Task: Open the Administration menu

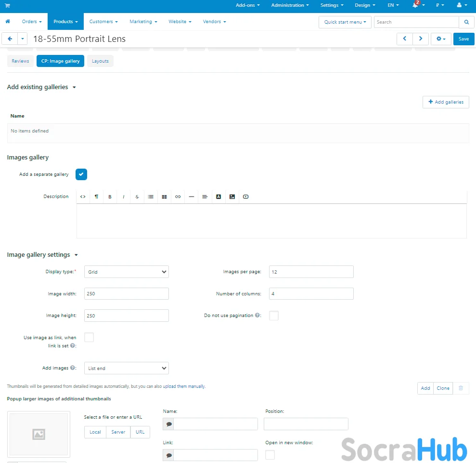Action: click(290, 5)
